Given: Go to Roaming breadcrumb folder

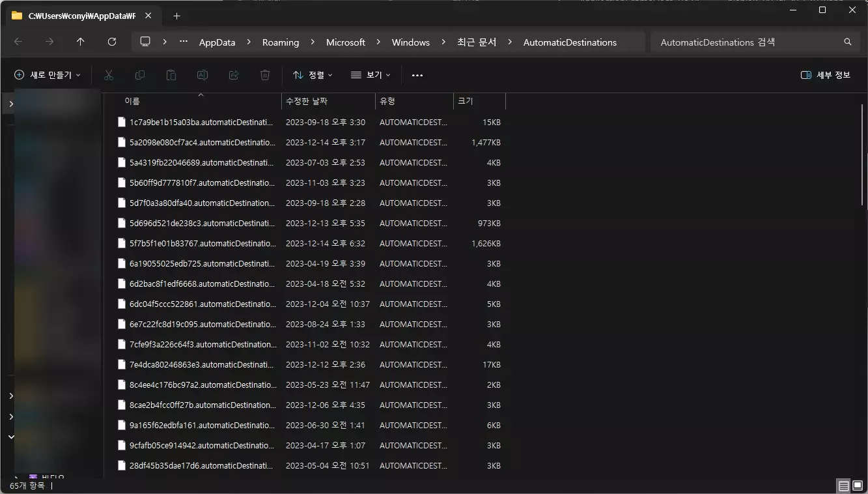Looking at the screenshot, I should point(281,42).
